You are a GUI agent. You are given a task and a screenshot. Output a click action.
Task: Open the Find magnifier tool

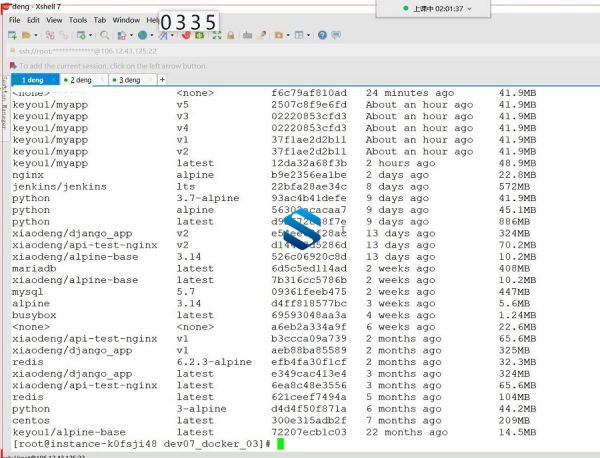[x=104, y=35]
